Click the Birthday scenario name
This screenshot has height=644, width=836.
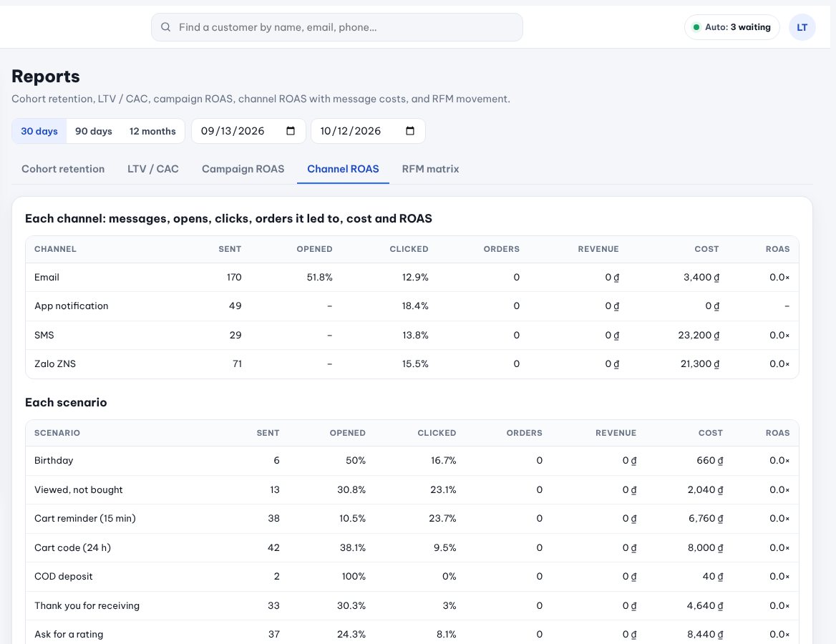(54, 461)
